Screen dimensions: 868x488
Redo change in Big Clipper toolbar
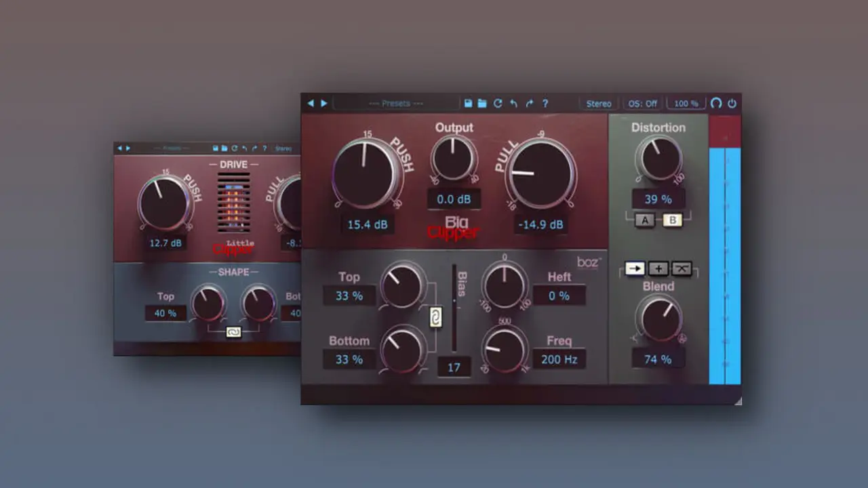click(x=530, y=104)
